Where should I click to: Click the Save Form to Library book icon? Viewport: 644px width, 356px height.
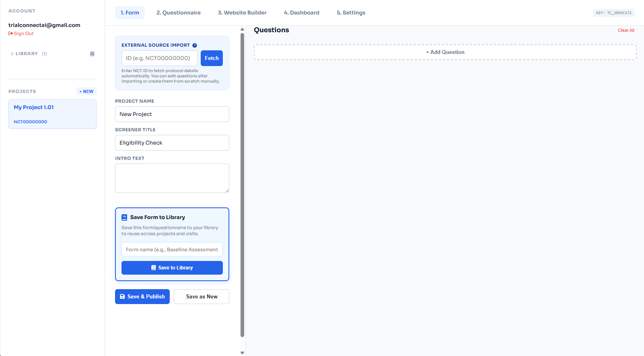coord(124,217)
